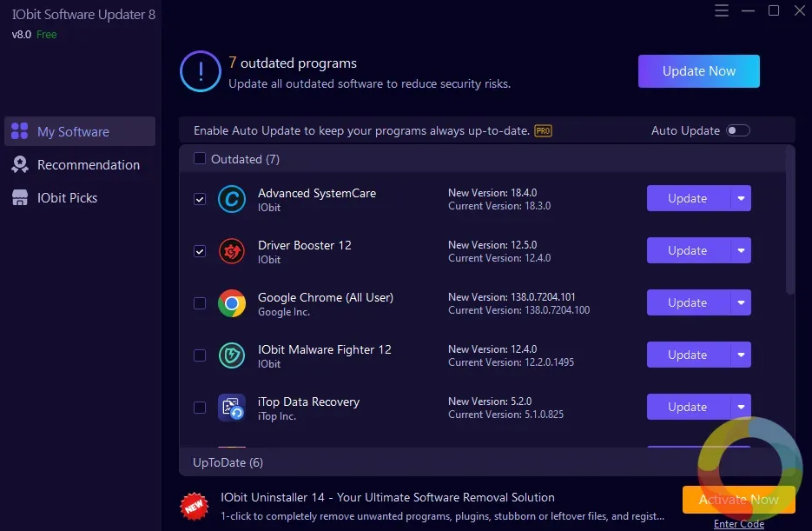Turn on the Auto Update switch
812x531 pixels.
tap(738, 130)
